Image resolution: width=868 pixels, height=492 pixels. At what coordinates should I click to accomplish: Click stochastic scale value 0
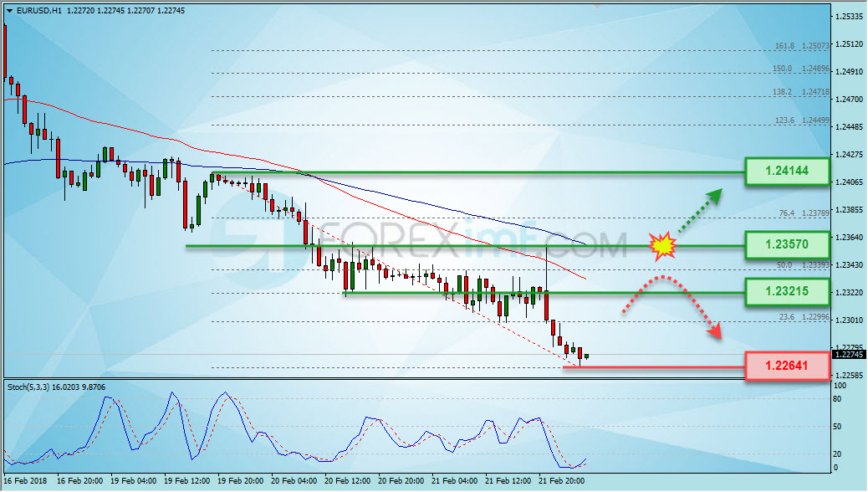point(836,469)
